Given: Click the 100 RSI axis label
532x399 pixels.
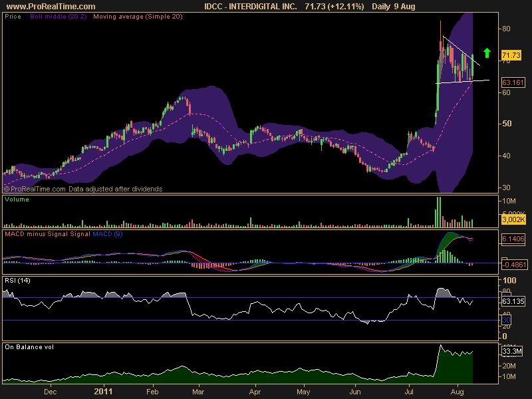Looking at the screenshot, I should pyautogui.click(x=509, y=280).
